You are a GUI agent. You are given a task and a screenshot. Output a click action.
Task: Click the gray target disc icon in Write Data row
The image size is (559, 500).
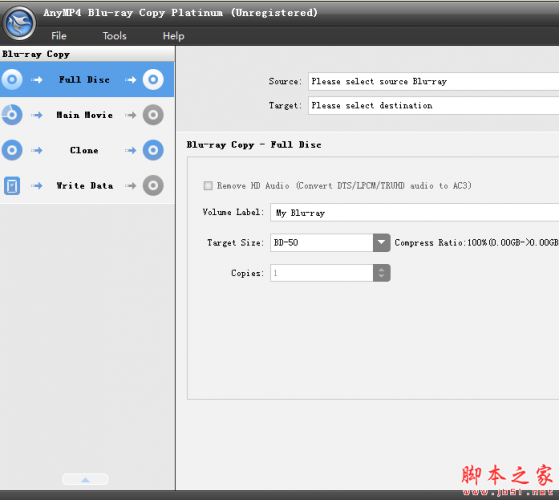pyautogui.click(x=153, y=185)
